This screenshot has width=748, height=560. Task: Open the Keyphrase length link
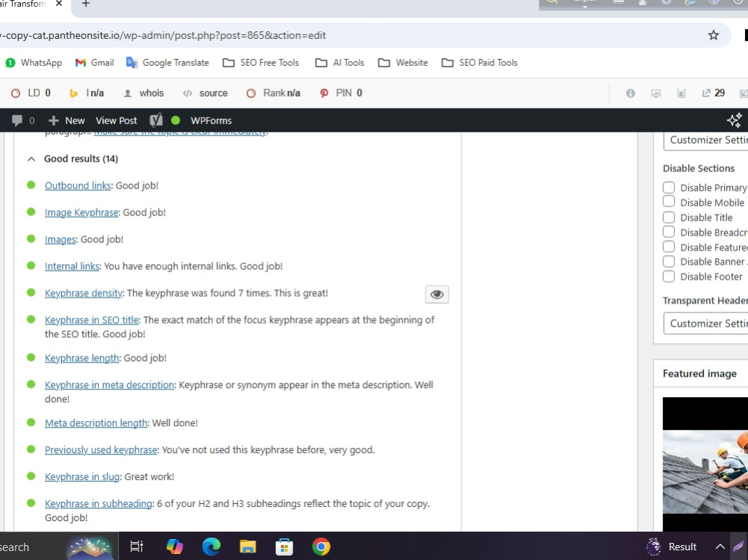click(82, 357)
